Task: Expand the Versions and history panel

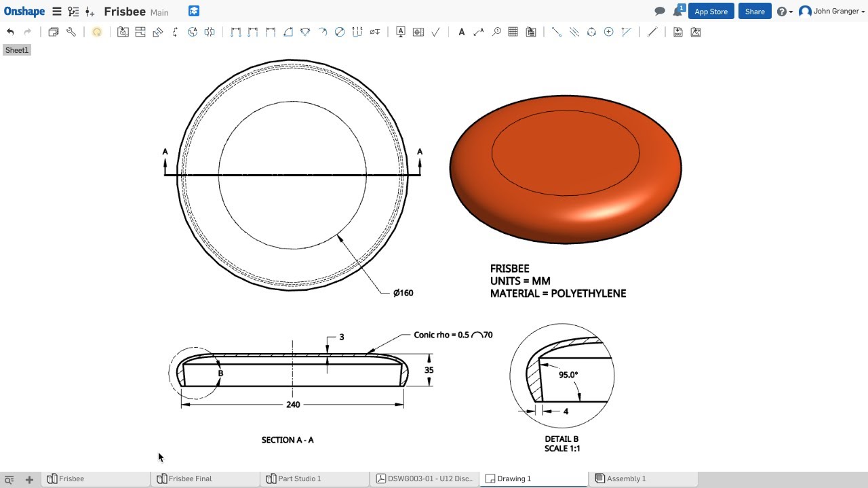Action: 73,11
